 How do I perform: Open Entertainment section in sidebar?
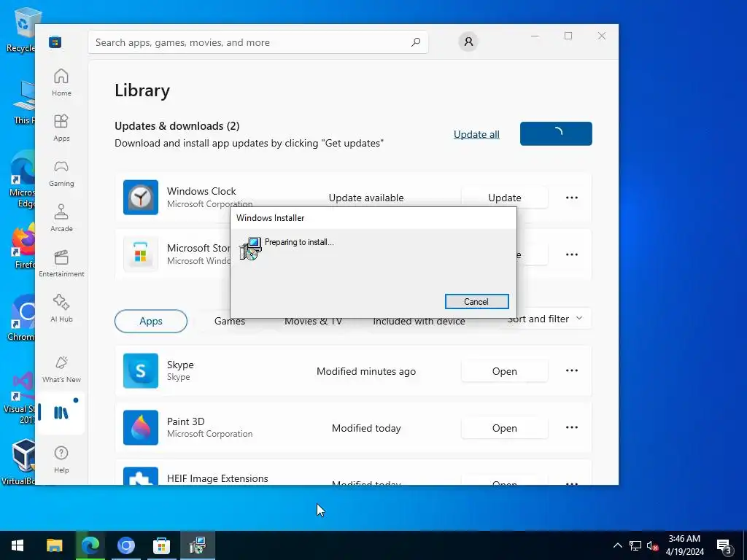pyautogui.click(x=61, y=264)
